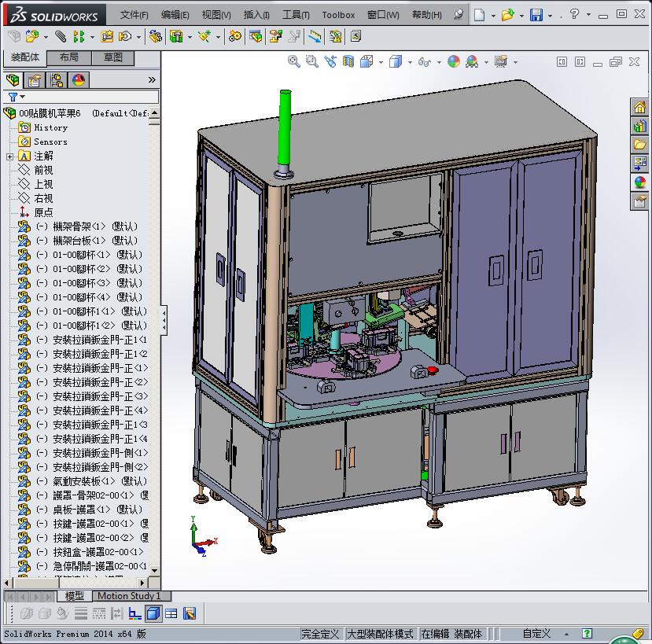The height and width of the screenshot is (644, 652).
Task: Open the 工具(T) menu
Action: click(x=296, y=15)
